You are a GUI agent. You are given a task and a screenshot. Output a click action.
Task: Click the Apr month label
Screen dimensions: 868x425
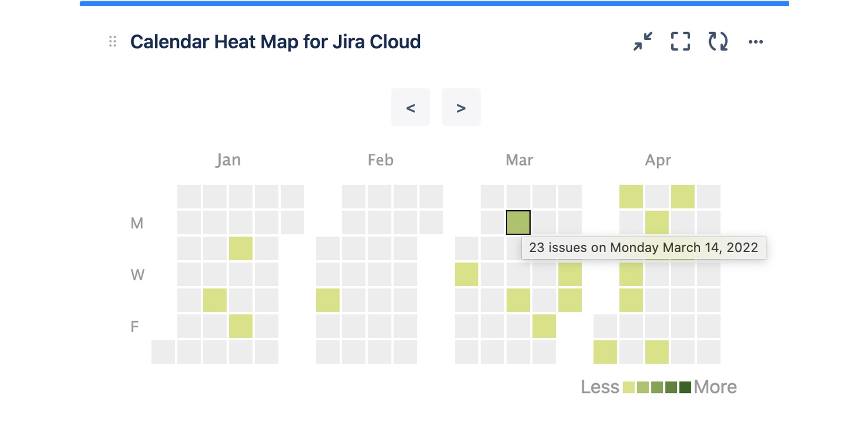click(x=658, y=160)
